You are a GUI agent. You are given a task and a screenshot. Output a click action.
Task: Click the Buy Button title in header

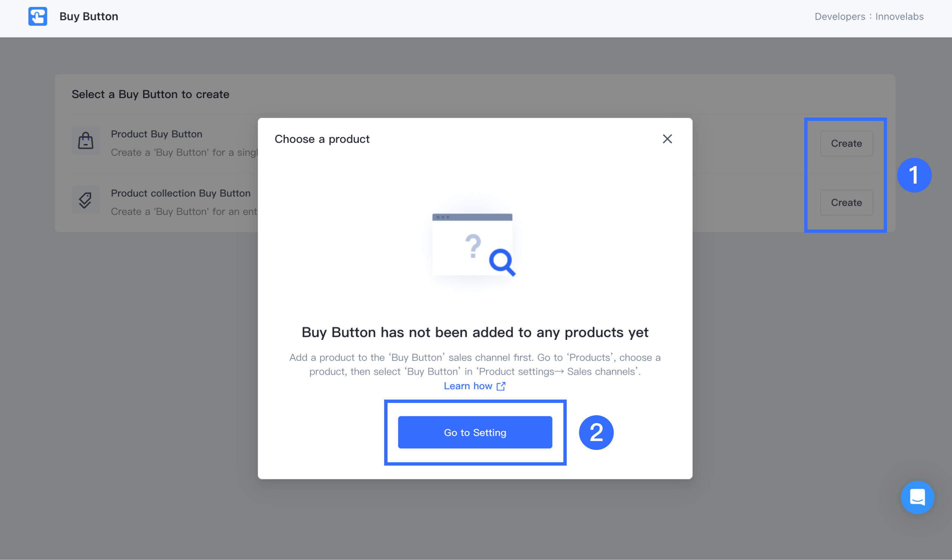89,17
